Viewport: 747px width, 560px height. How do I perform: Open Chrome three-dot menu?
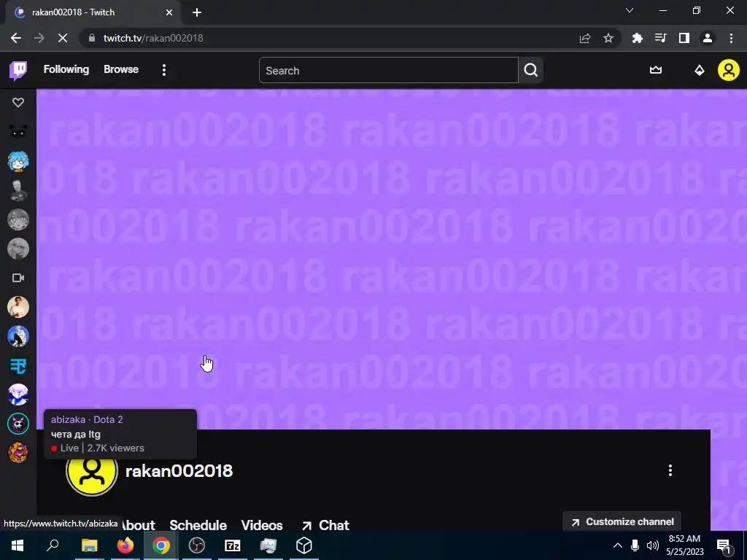click(x=731, y=38)
